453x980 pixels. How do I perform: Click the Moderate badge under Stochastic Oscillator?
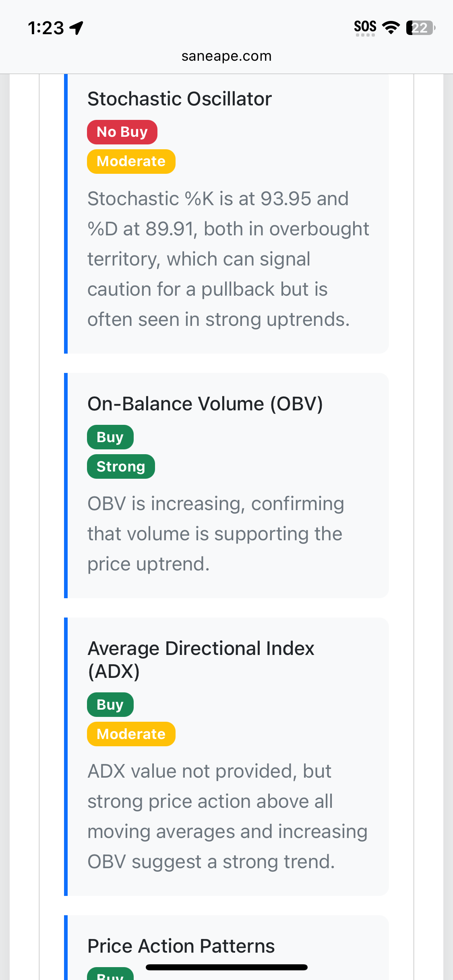tap(131, 161)
